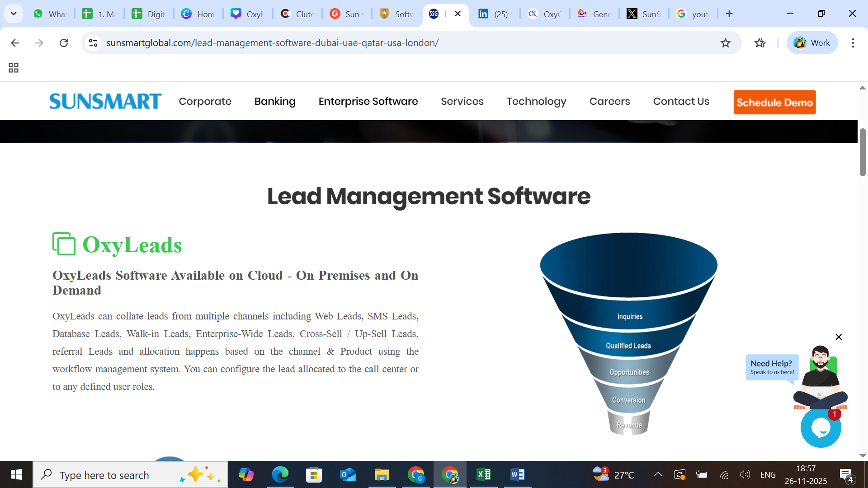
Task: Click the SUNSMART logo
Action: [105, 101]
